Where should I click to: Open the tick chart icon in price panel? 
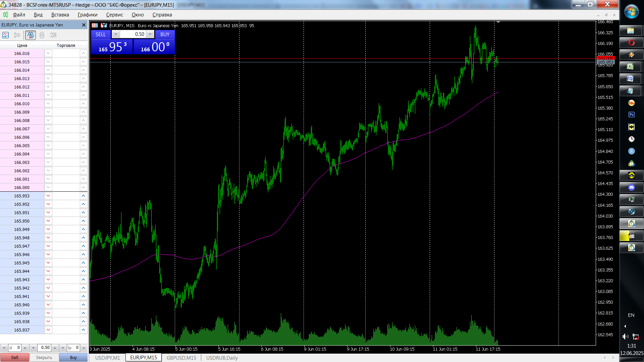pyautogui.click(x=6, y=35)
